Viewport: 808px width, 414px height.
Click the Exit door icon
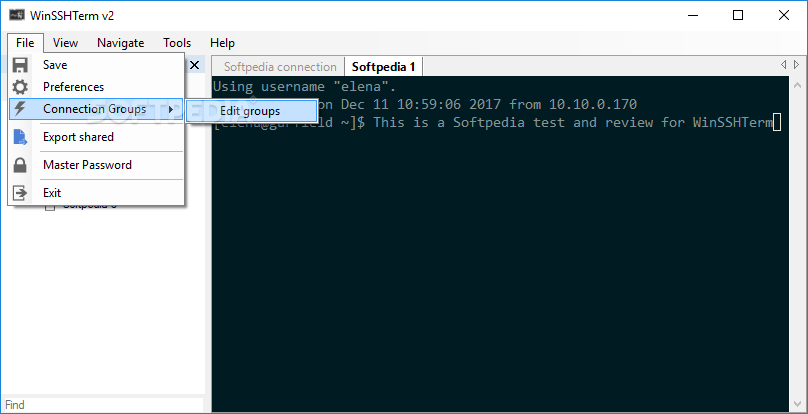(20, 193)
